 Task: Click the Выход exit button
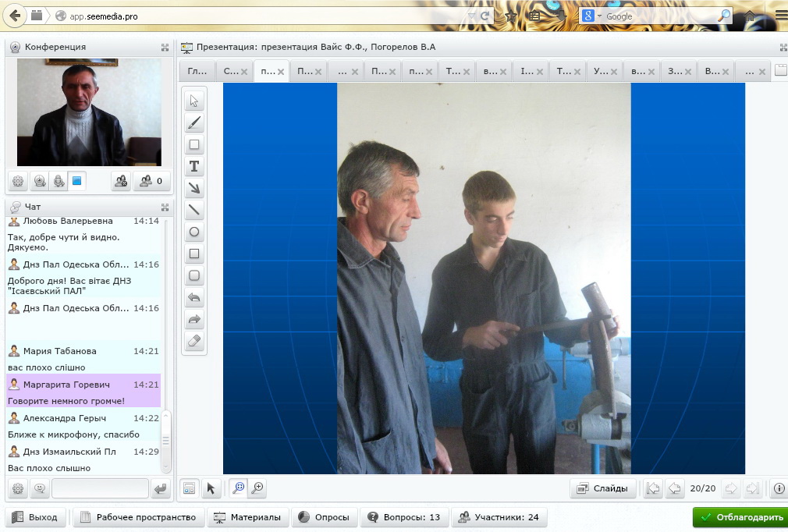pos(35,517)
